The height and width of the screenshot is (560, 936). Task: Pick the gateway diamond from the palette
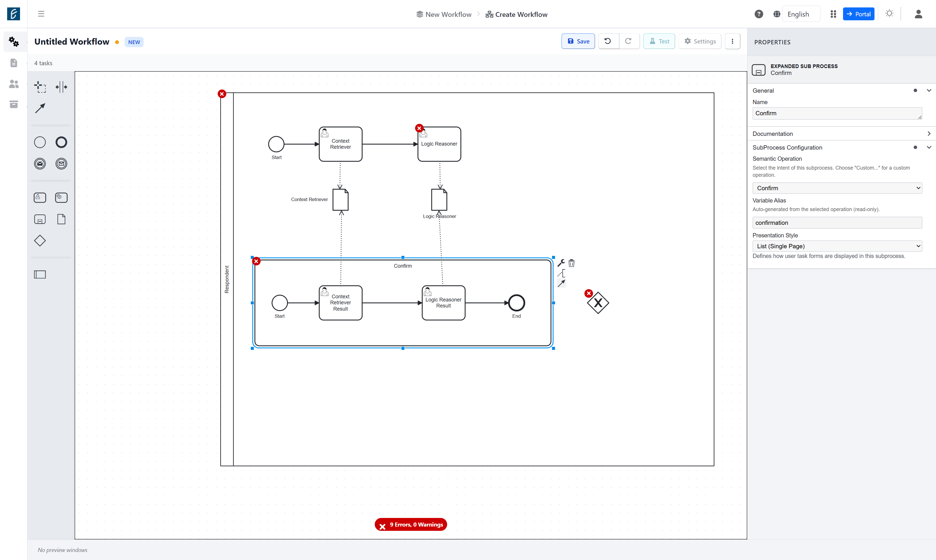pyautogui.click(x=40, y=241)
